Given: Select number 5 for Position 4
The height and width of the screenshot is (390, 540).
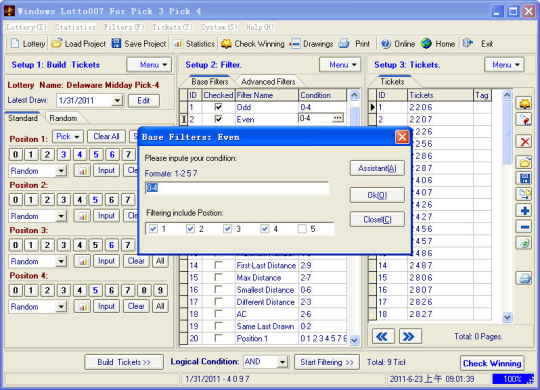Looking at the screenshot, I should coord(96,290).
